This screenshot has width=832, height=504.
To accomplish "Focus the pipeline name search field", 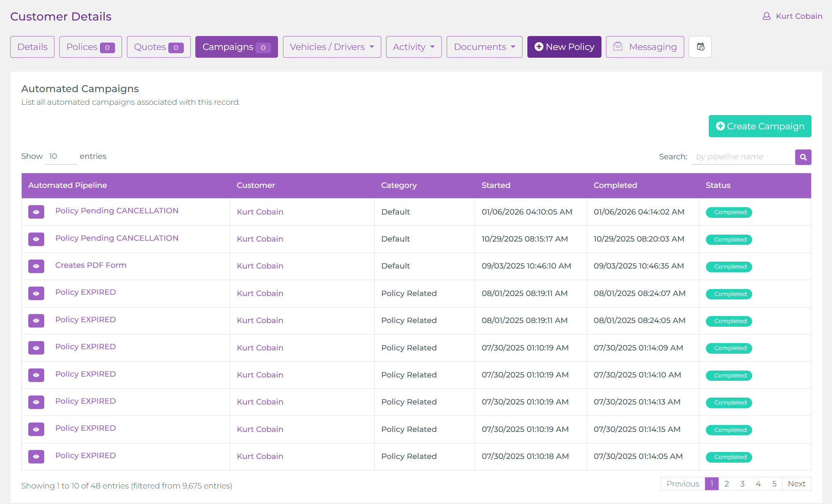I will tap(742, 157).
